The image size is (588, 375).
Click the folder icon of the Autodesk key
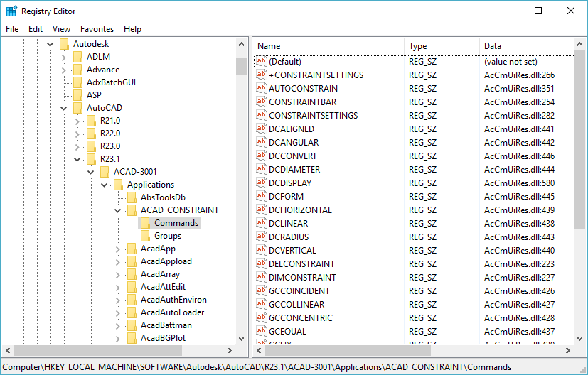[x=64, y=44]
